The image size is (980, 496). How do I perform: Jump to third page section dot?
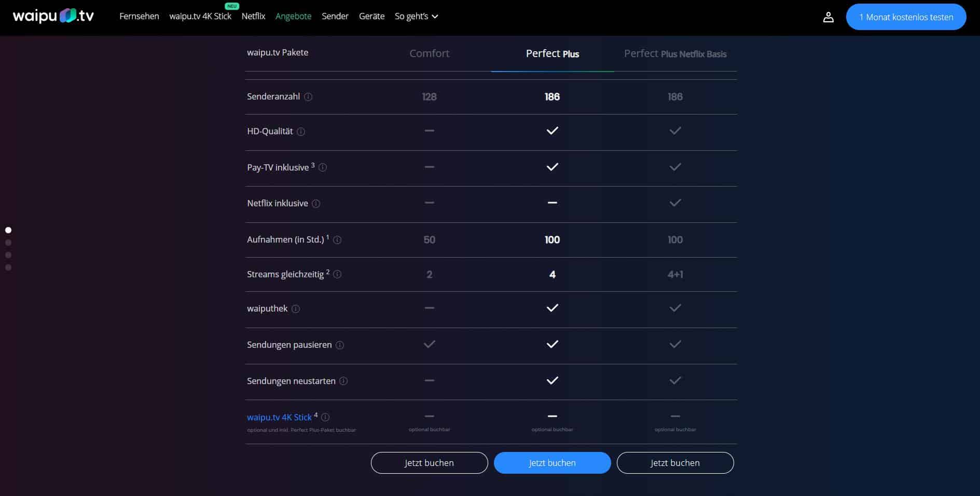point(8,255)
